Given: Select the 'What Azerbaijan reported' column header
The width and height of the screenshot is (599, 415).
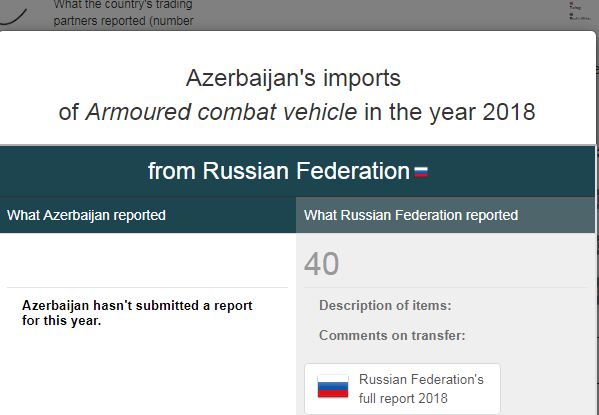Looking at the screenshot, I should [148, 215].
